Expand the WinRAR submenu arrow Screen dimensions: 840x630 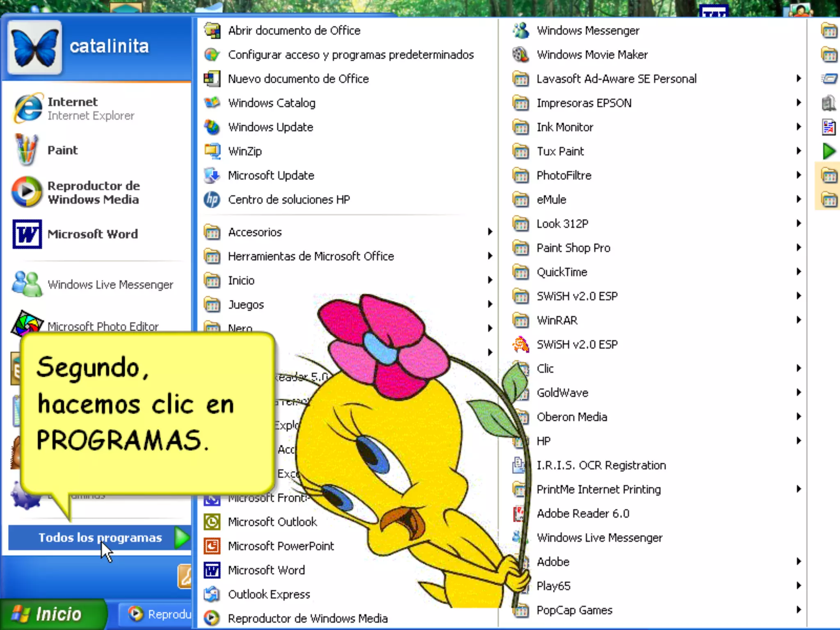pos(798,320)
